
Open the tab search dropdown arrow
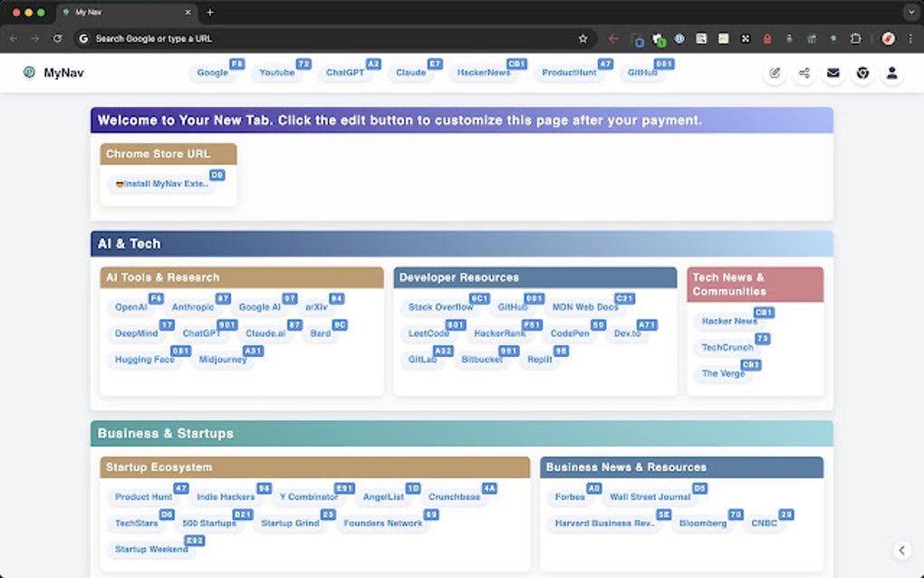[913, 13]
